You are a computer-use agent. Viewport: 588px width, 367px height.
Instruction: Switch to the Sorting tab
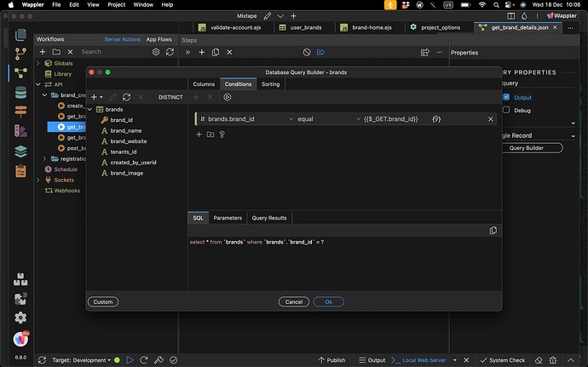pos(270,84)
